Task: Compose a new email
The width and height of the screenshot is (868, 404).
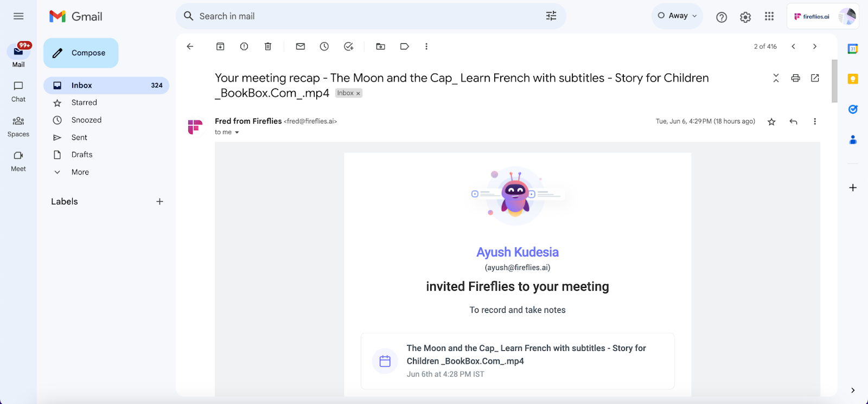Action: tap(81, 53)
